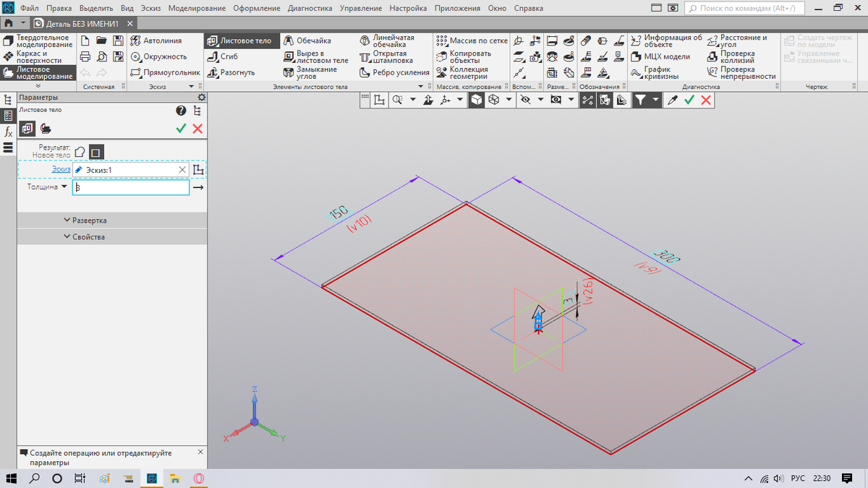This screenshot has width=868, height=488.
Task: Flip thickness direction arrow
Action: coord(198,187)
